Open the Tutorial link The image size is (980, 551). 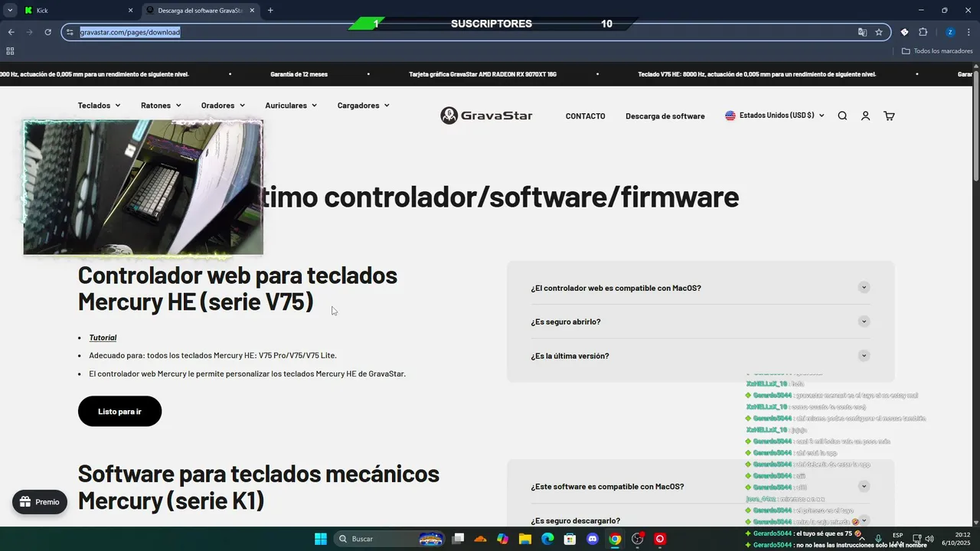tap(103, 337)
